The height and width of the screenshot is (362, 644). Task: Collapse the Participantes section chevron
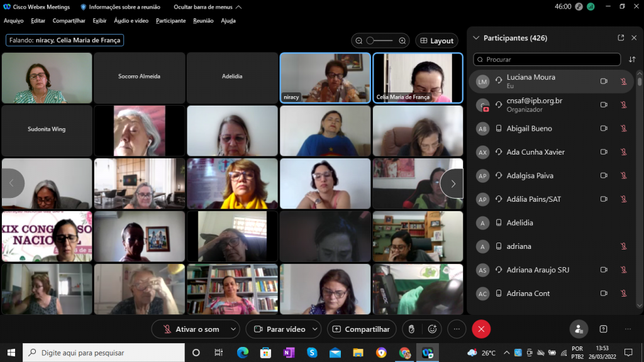476,38
